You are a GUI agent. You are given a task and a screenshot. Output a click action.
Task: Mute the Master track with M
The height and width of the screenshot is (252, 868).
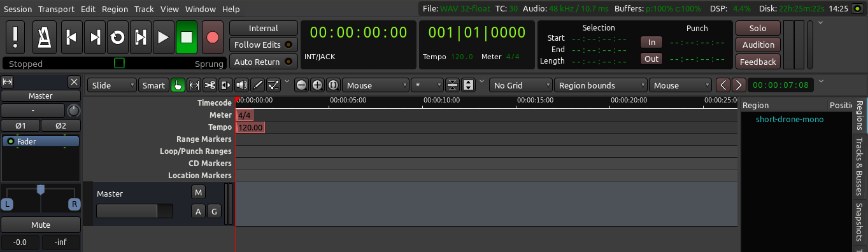(x=198, y=192)
